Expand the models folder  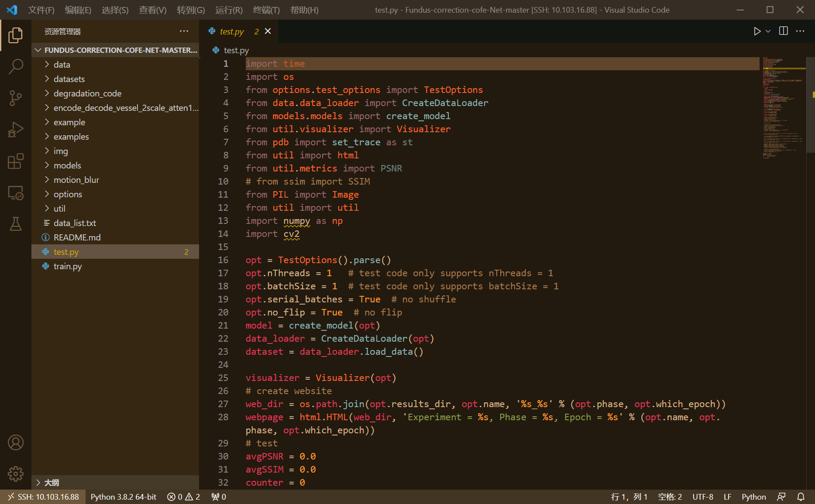pyautogui.click(x=67, y=165)
